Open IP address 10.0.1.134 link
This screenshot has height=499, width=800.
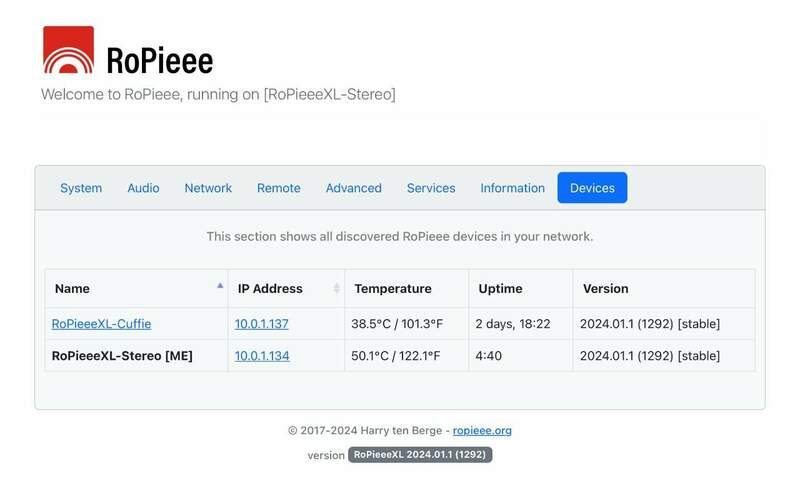262,356
